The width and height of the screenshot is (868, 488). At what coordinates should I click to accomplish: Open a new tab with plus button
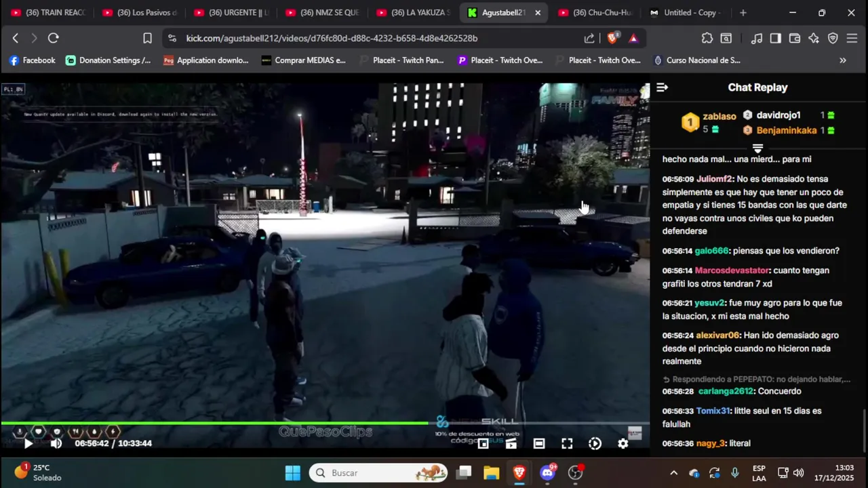(x=743, y=13)
